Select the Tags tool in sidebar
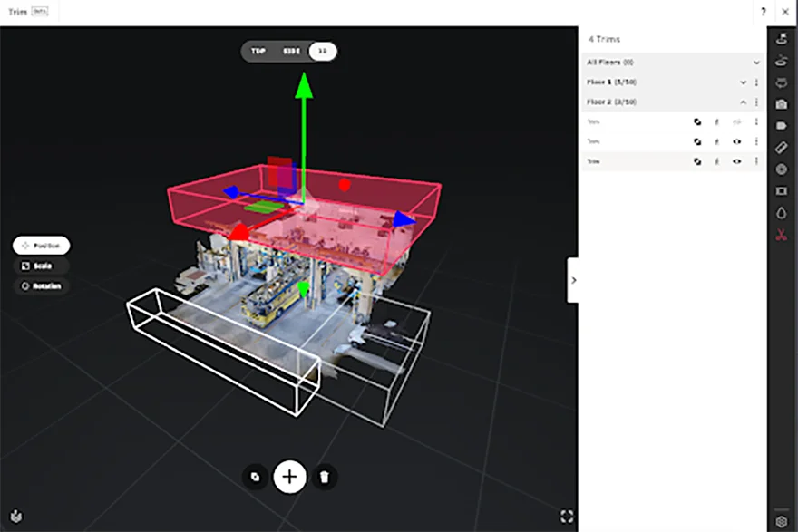 coord(782,126)
